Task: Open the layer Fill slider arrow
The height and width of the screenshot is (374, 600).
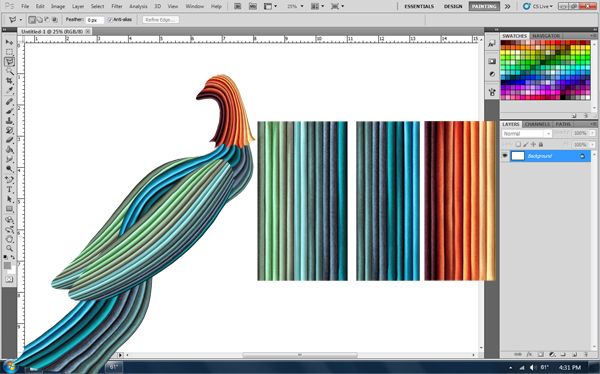Action: (x=593, y=145)
